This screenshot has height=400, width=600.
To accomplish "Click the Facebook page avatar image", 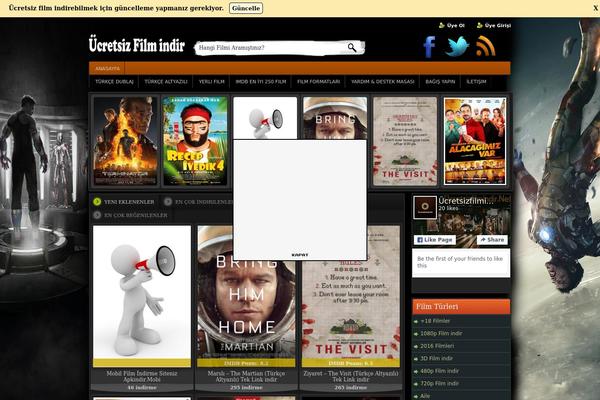I will 425,207.
